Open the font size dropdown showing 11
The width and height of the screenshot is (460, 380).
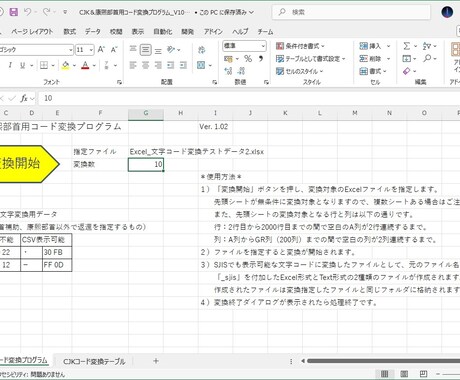[92, 50]
